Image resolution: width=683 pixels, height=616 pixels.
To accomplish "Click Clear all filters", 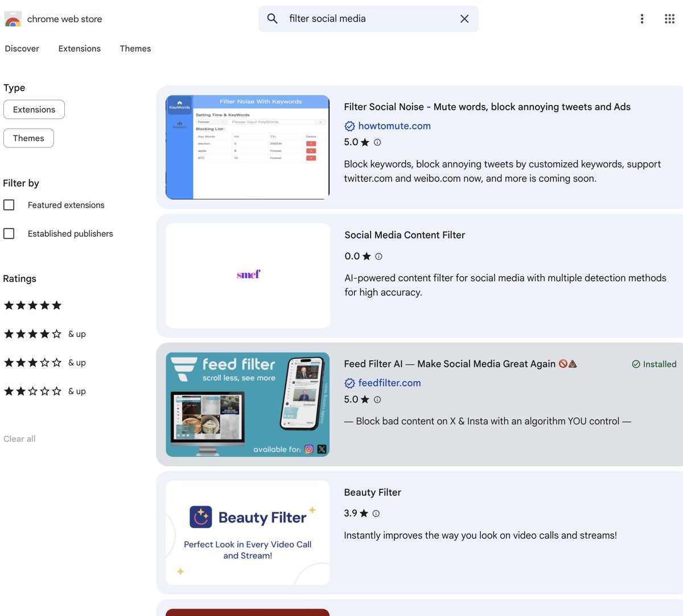I will 19,439.
